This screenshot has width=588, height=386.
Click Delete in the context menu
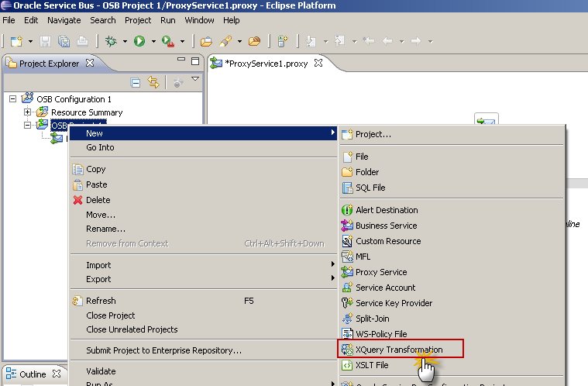(x=98, y=200)
